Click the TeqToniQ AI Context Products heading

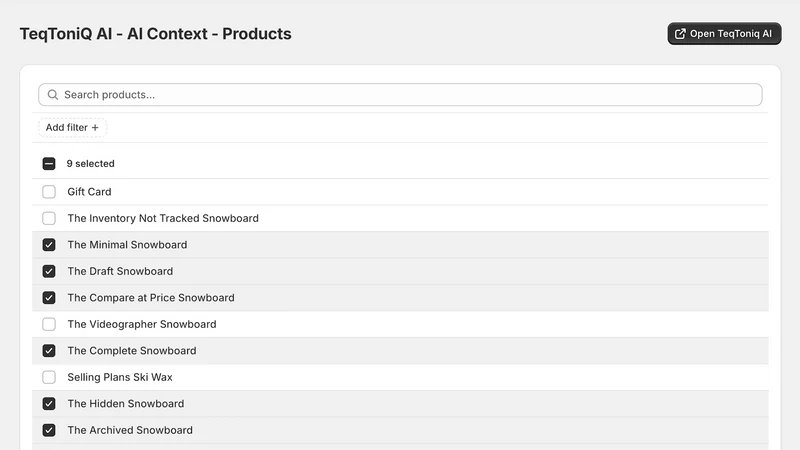pyautogui.click(x=156, y=34)
